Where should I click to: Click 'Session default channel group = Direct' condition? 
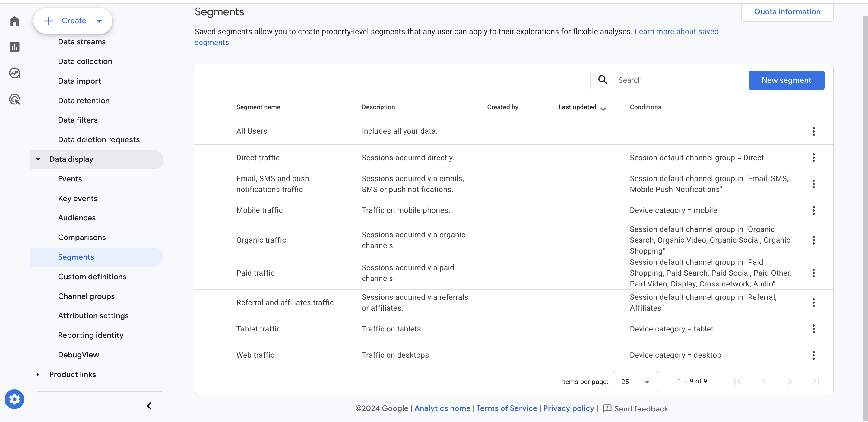pyautogui.click(x=696, y=158)
